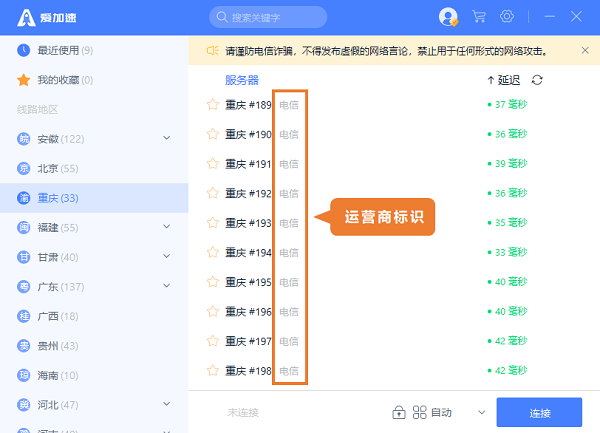This screenshot has height=433, width=600.
Task: Toggle favorite star for 重庆 #197
Action: [212, 342]
